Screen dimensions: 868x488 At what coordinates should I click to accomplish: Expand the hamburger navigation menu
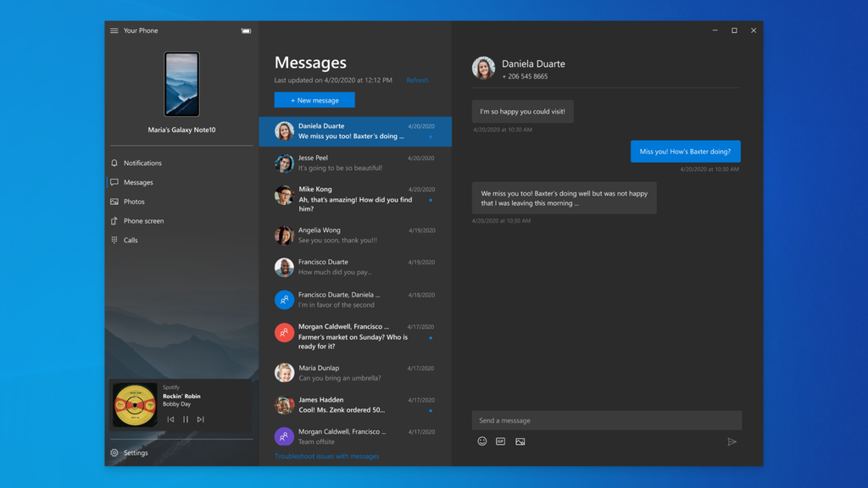click(113, 30)
